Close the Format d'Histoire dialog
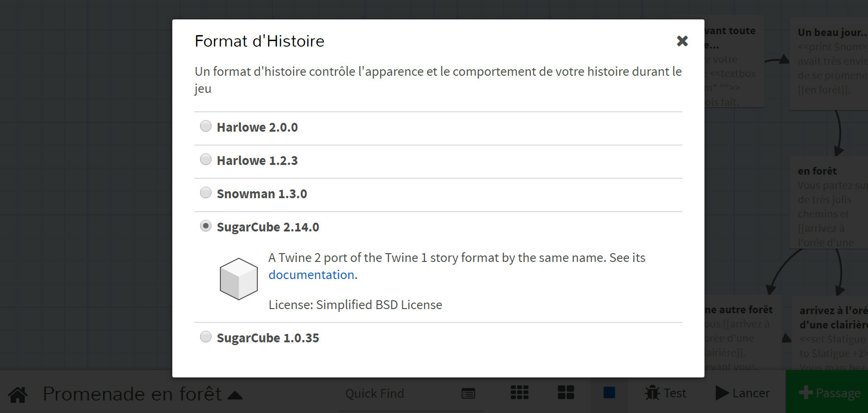This screenshot has height=413, width=868. [x=682, y=41]
